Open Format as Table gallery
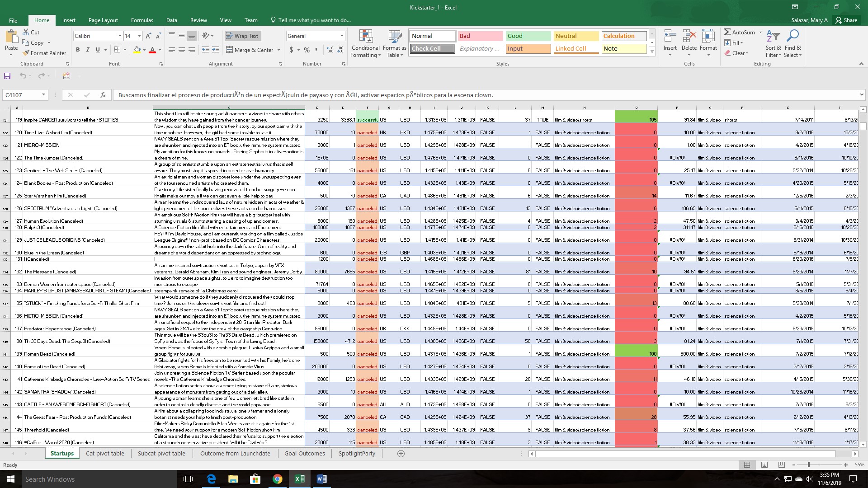The image size is (868, 488). [x=394, y=43]
